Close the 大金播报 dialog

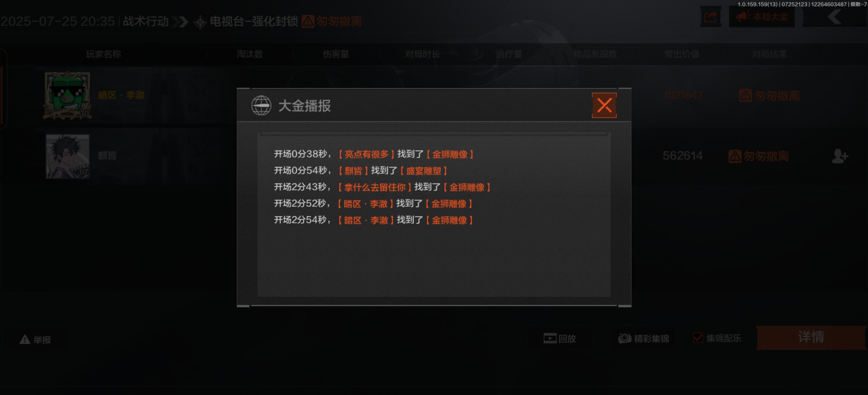point(604,105)
